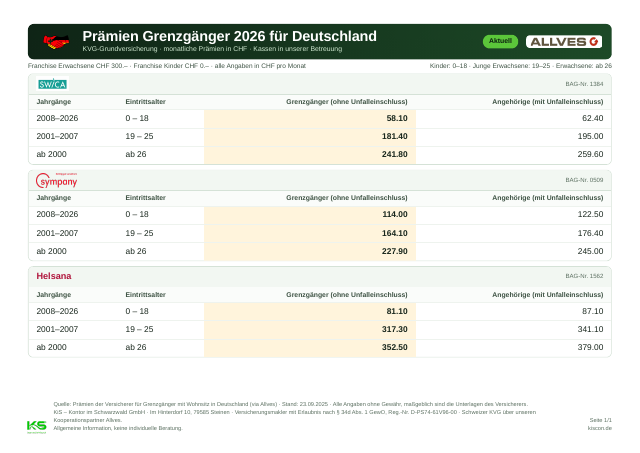Click age range 0 – 18 in Helsana table

tap(137, 311)
